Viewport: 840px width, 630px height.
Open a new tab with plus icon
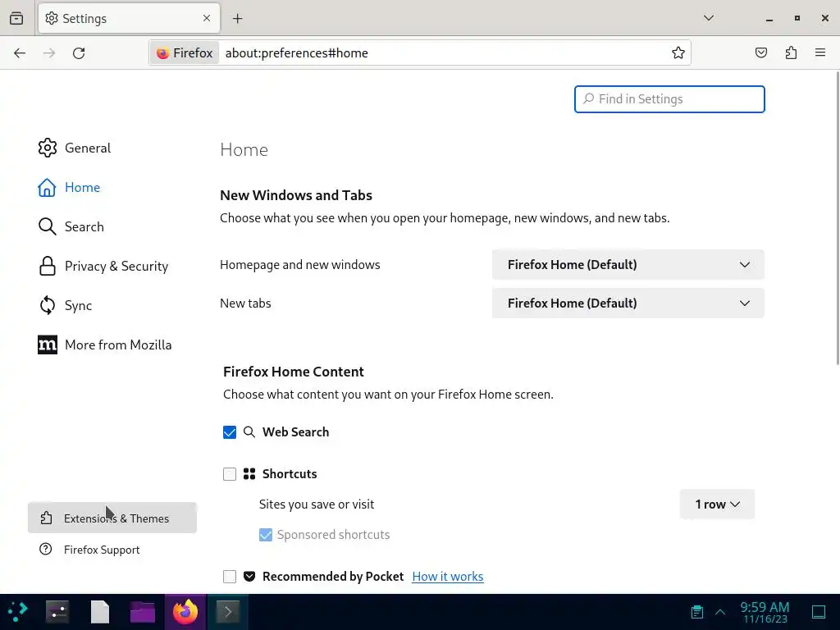click(x=237, y=19)
